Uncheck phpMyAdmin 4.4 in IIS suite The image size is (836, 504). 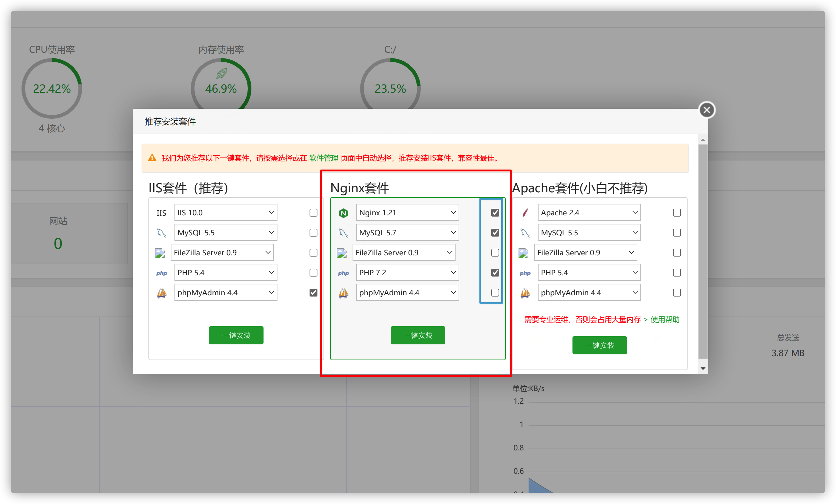(313, 293)
